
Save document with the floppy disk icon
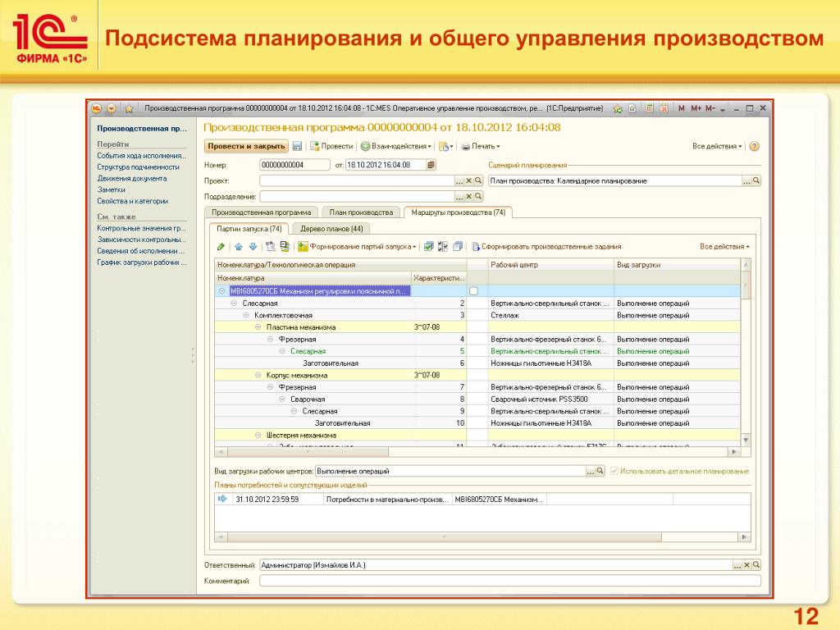[297, 146]
